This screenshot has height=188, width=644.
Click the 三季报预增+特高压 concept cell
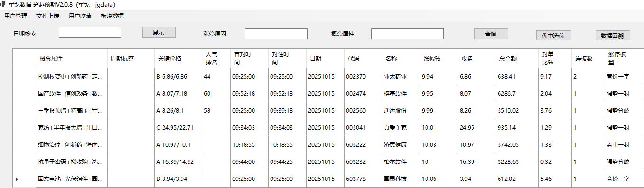(x=72, y=111)
